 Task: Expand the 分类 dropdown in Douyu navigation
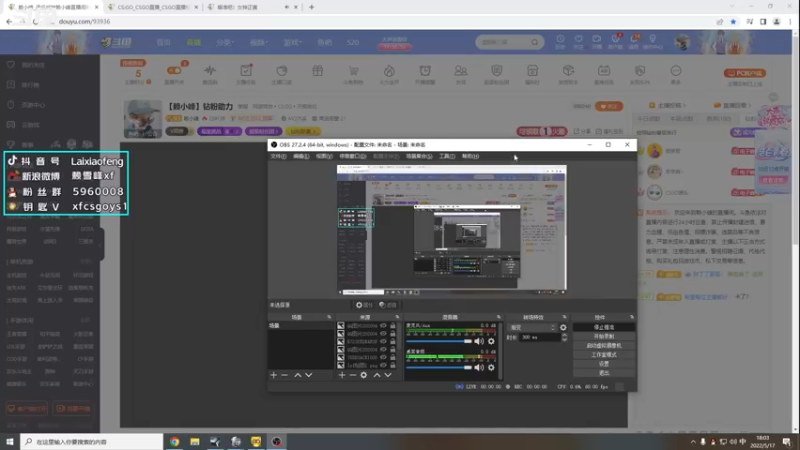[x=224, y=43]
